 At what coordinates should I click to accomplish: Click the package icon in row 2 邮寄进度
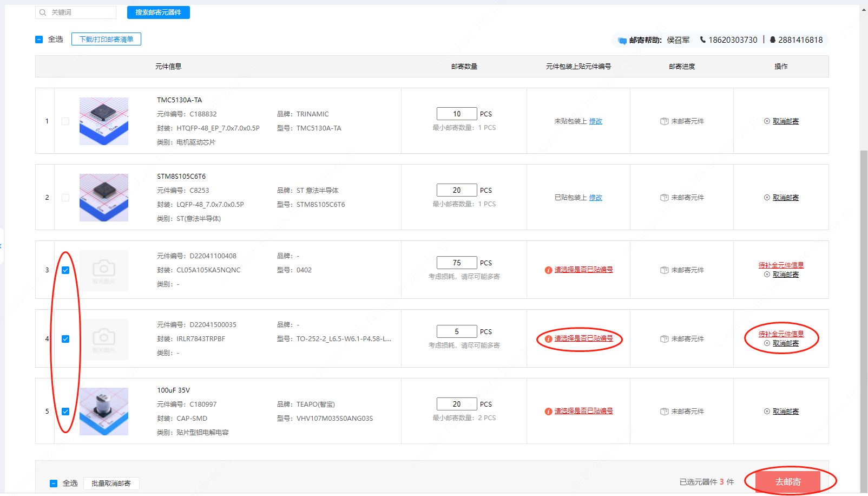click(664, 198)
